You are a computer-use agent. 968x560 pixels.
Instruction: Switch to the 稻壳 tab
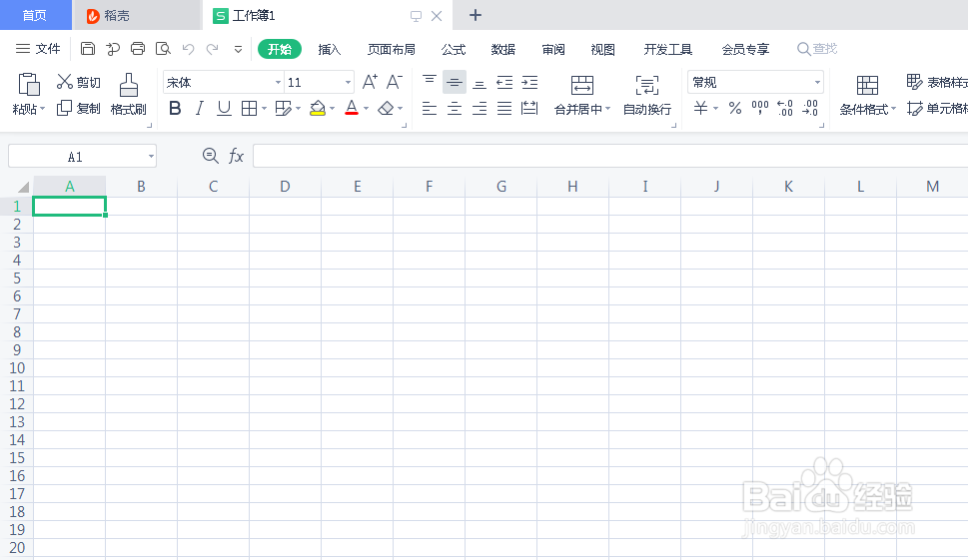click(137, 15)
